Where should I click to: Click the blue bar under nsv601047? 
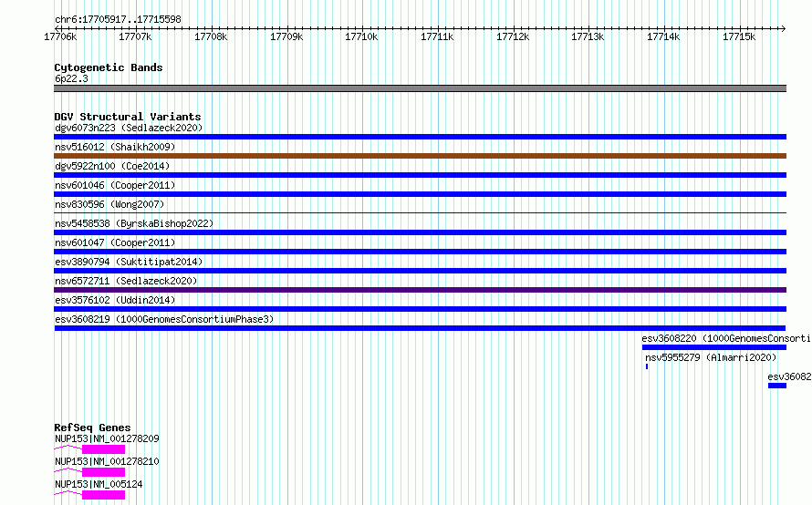point(420,252)
